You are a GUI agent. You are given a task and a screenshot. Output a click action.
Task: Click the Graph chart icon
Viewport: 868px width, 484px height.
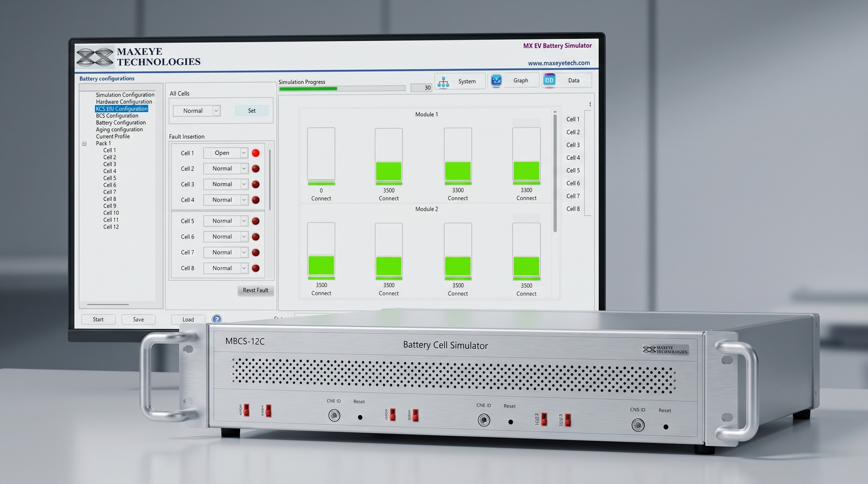click(496, 81)
